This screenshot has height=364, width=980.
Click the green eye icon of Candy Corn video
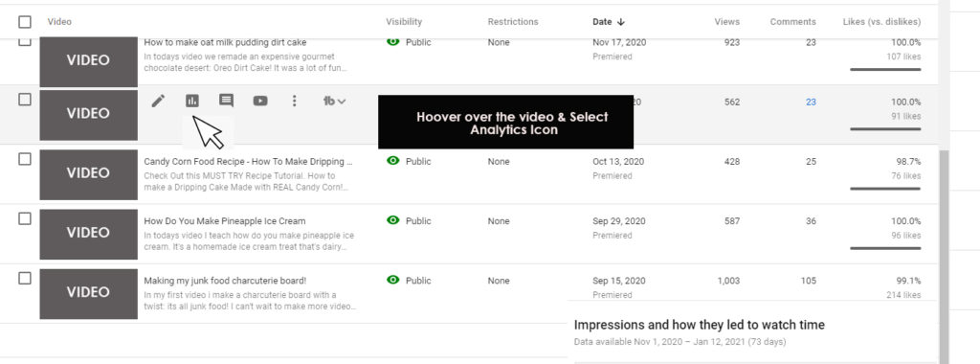[x=393, y=161]
